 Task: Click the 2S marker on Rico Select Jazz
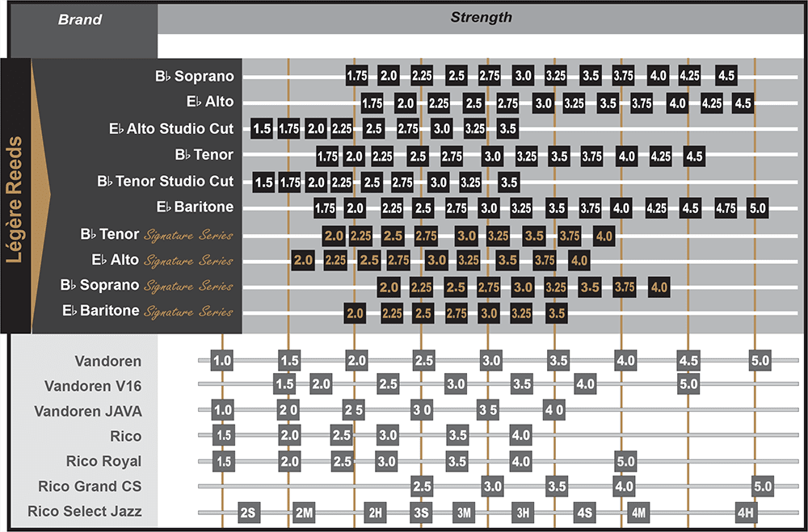point(249,512)
